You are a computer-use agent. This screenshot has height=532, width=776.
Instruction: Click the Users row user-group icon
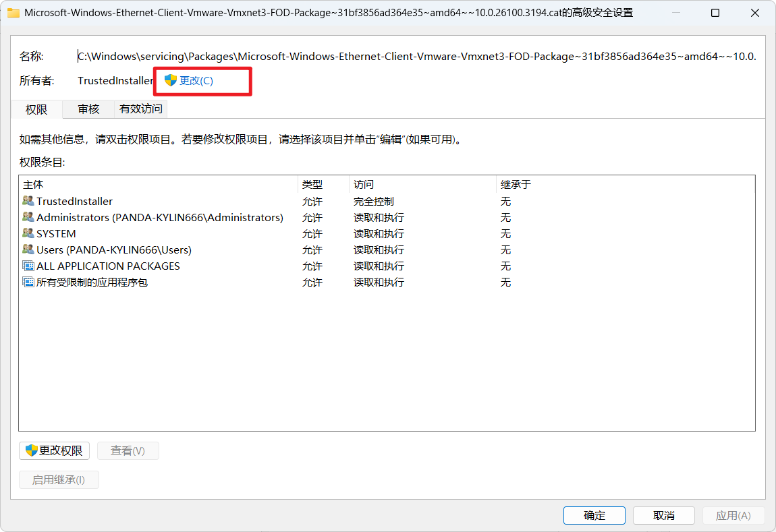click(28, 249)
